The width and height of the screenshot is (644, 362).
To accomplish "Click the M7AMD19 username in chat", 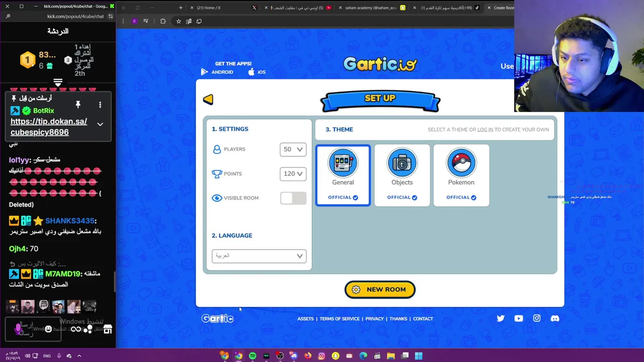I will click(63, 274).
